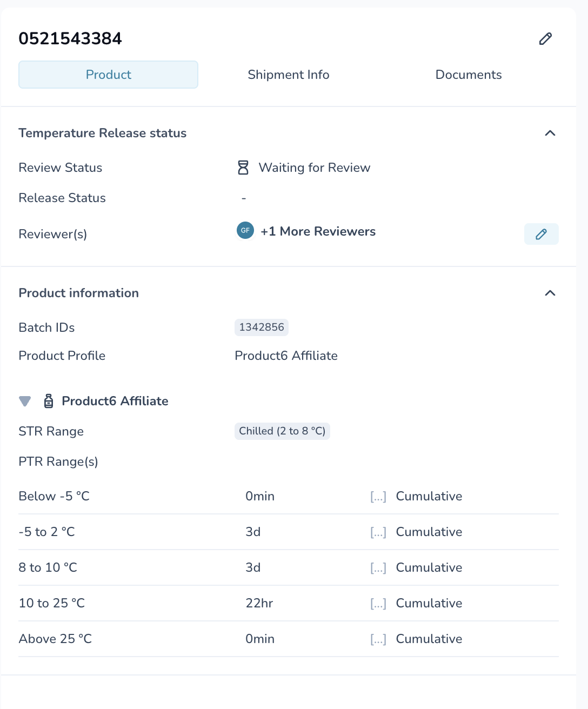588x709 pixels.
Task: Edit the reviewers using the pencil button
Action: [x=541, y=234]
